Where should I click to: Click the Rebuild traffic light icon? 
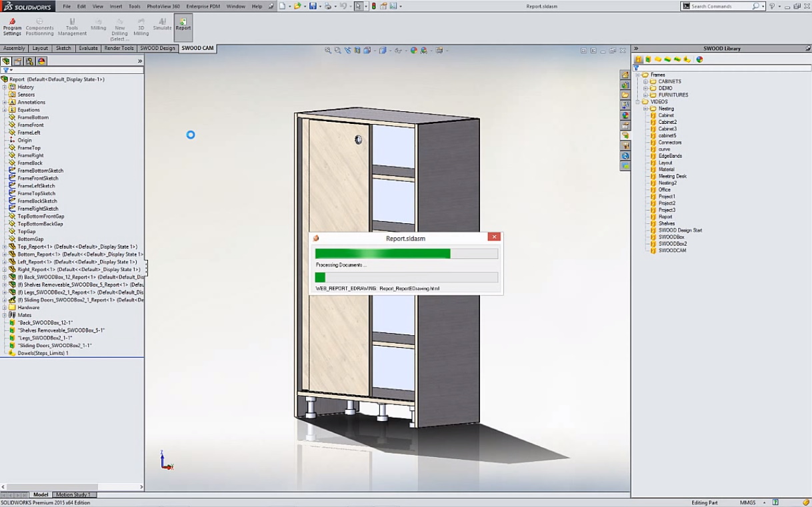pyautogui.click(x=373, y=6)
